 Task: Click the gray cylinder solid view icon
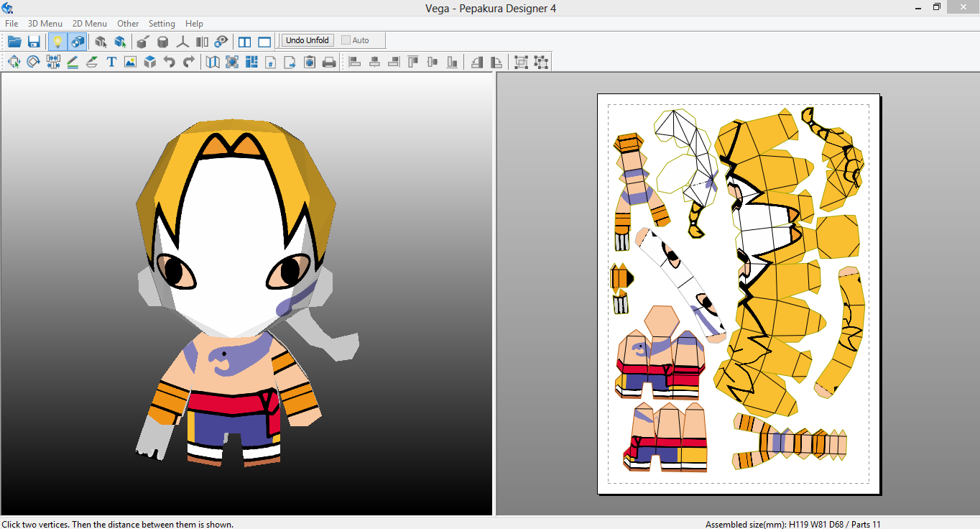tap(163, 41)
